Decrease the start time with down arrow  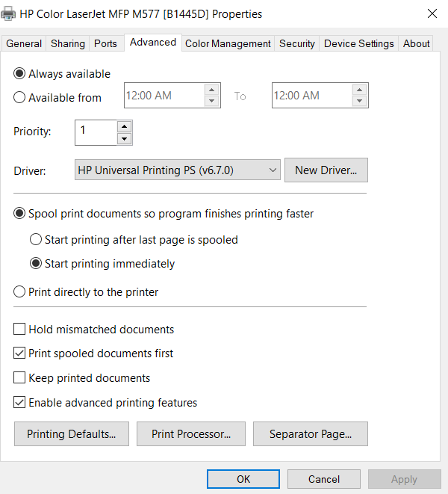212,101
